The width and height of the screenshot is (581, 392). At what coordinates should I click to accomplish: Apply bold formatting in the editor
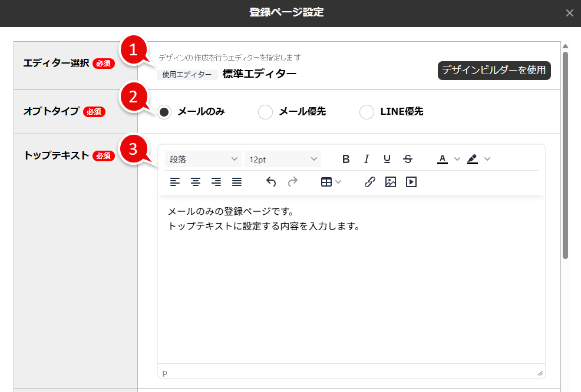(x=345, y=158)
